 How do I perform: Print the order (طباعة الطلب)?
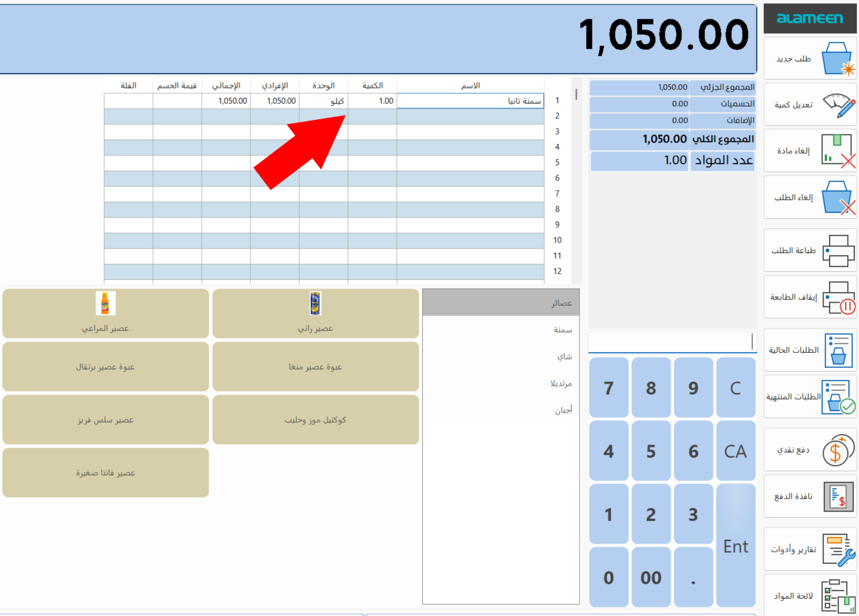tap(838, 250)
